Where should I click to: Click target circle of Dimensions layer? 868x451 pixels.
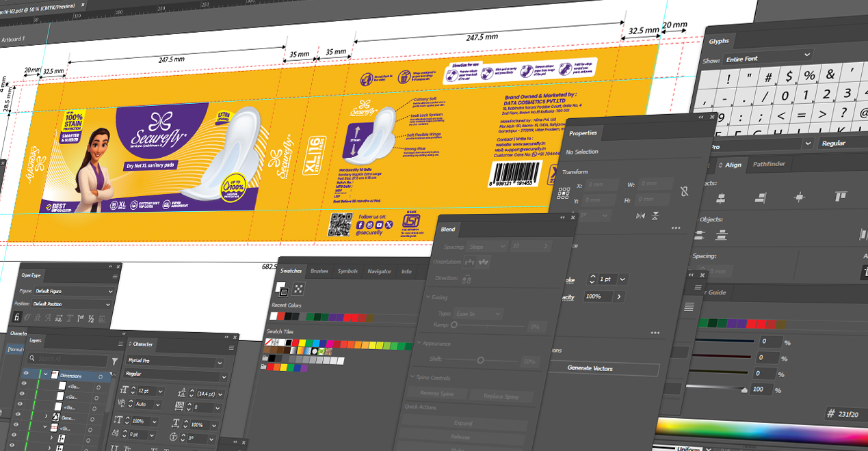[101, 377]
